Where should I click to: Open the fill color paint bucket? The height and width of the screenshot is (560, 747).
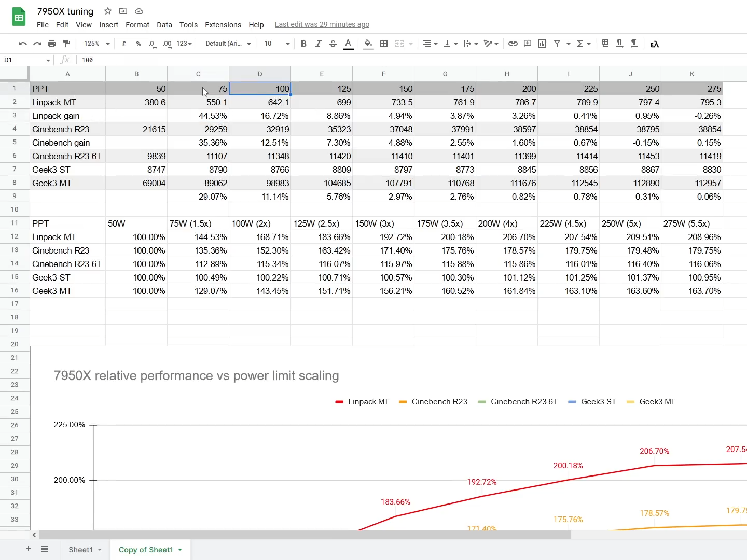(368, 44)
